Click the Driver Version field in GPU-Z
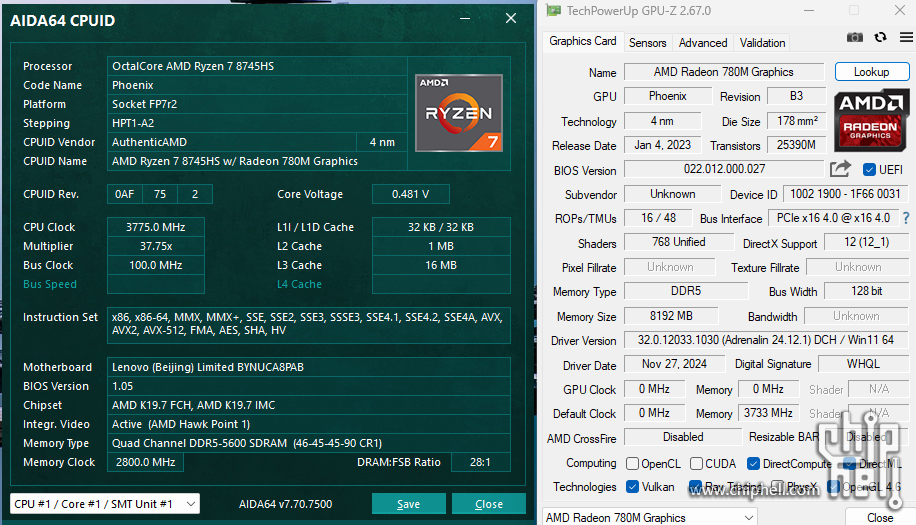 tap(766, 340)
